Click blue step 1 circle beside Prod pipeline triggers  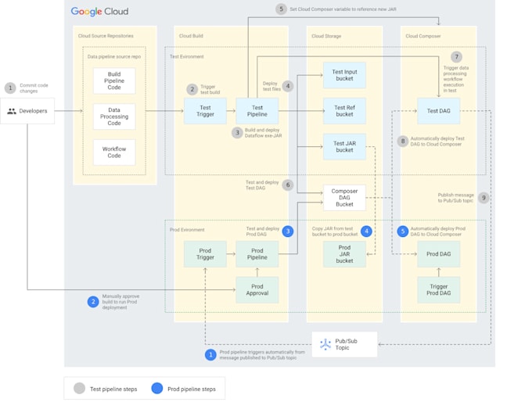coord(210,355)
